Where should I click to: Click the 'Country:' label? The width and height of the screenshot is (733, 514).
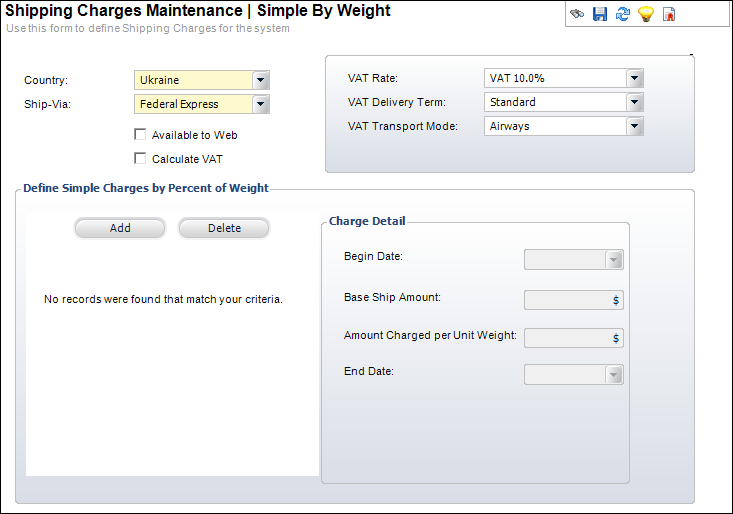coord(46,80)
